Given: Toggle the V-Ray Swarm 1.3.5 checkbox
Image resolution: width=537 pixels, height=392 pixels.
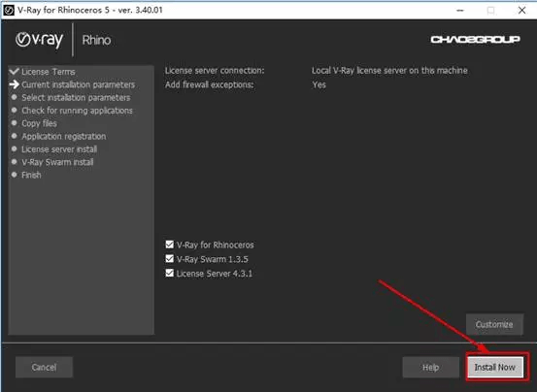Looking at the screenshot, I should [x=170, y=259].
